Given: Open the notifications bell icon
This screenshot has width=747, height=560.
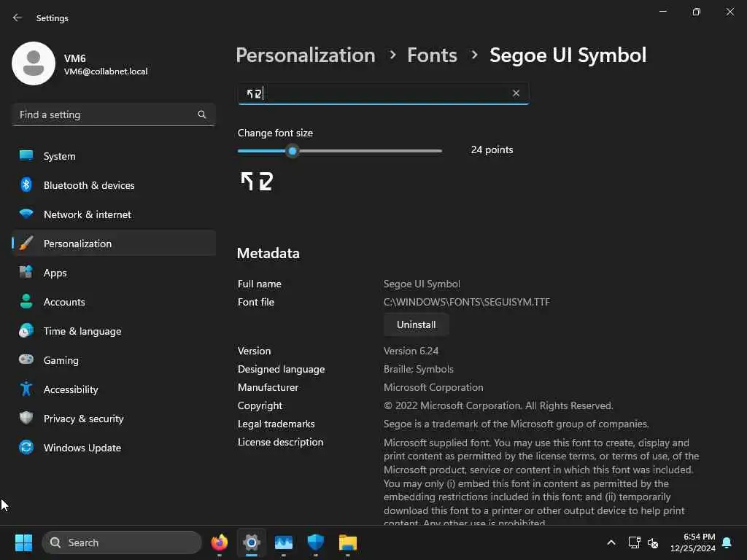Looking at the screenshot, I should click(727, 542).
